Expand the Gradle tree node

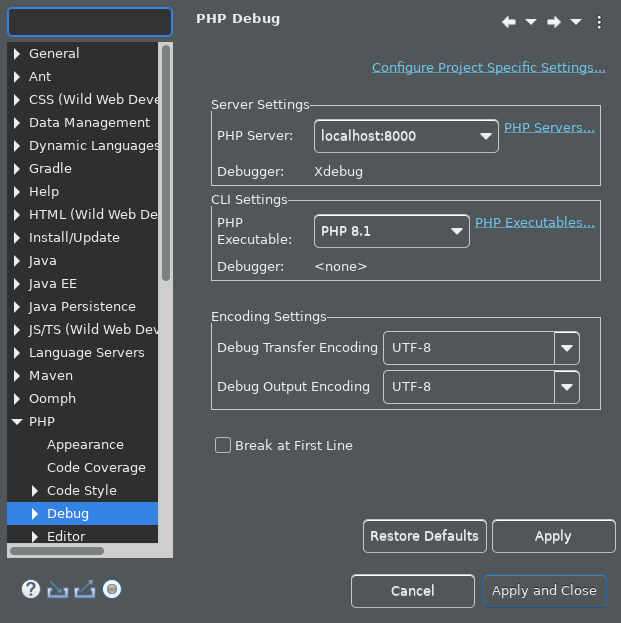click(17, 169)
